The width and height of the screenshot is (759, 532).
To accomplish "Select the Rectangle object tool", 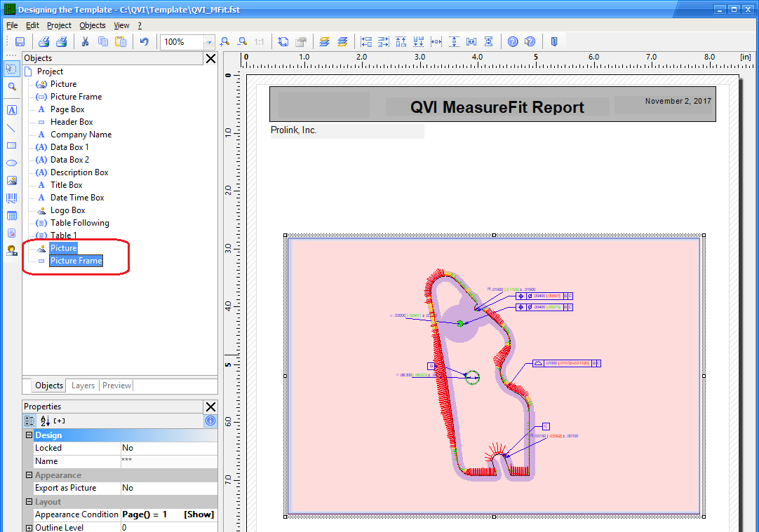I will (x=12, y=146).
